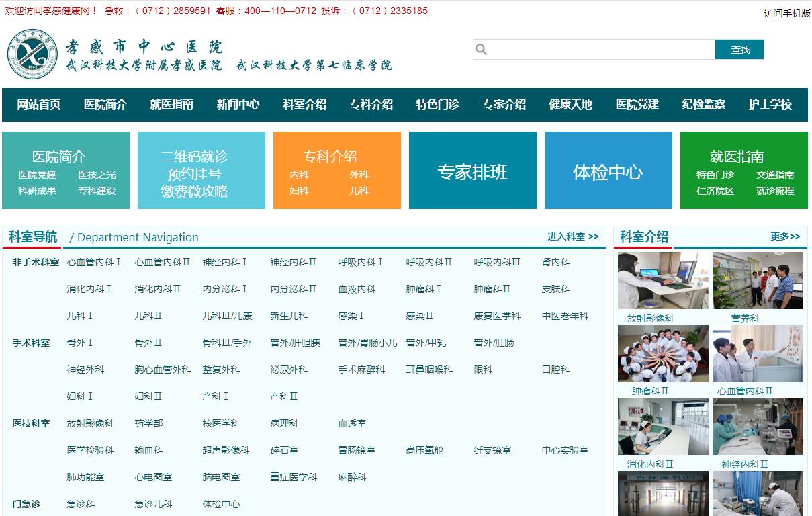Click the magnifier icon in search box
This screenshot has height=516, width=812.
pyautogui.click(x=481, y=50)
